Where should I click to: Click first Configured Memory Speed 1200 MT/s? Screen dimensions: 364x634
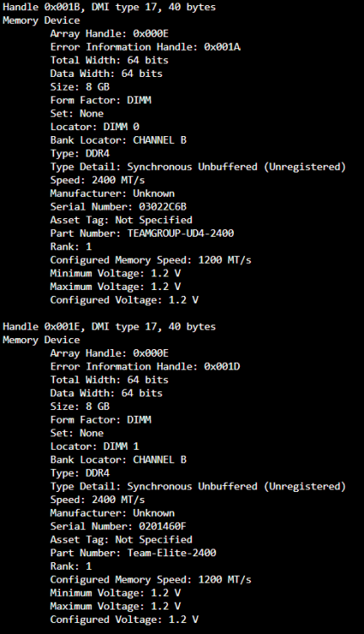[x=150, y=260]
